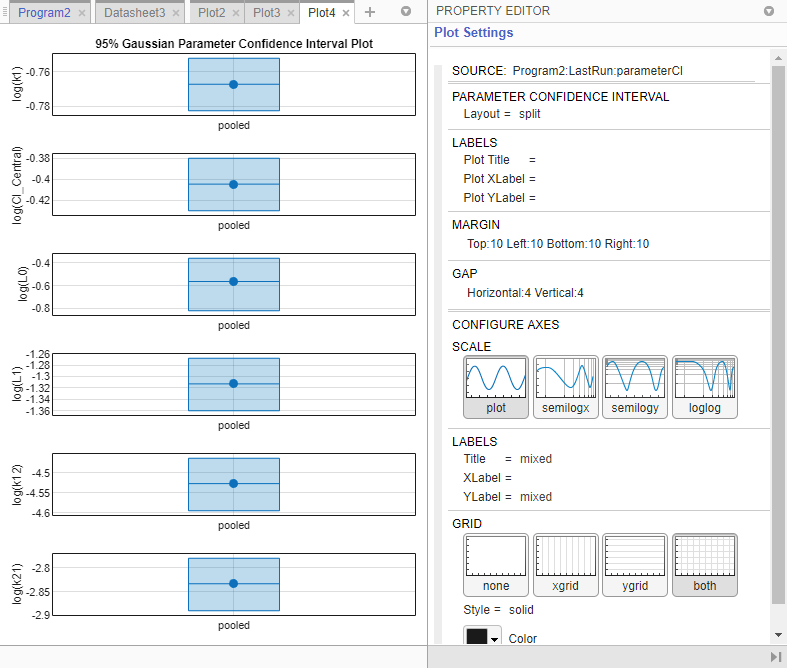Image resolution: width=787 pixels, height=668 pixels.
Task: Choose the ygrid grid option
Action: coord(635,565)
